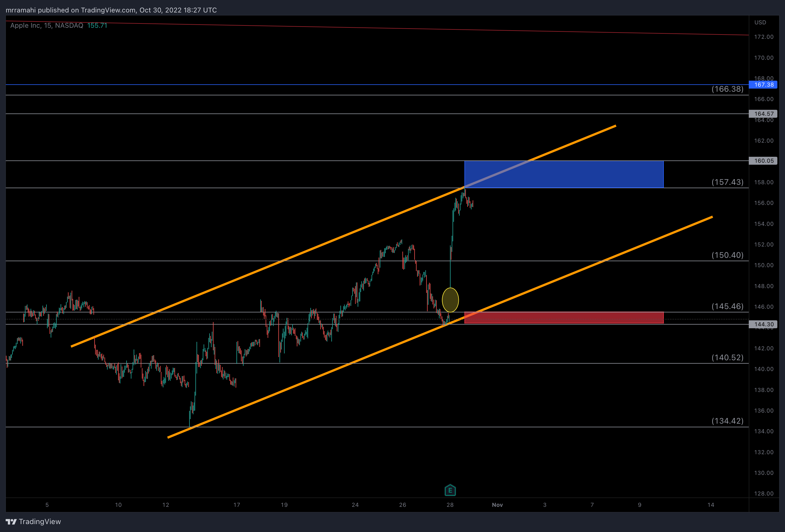Click the 160.05 price axis label
Image resolution: width=785 pixels, height=532 pixels.
pyautogui.click(x=763, y=161)
